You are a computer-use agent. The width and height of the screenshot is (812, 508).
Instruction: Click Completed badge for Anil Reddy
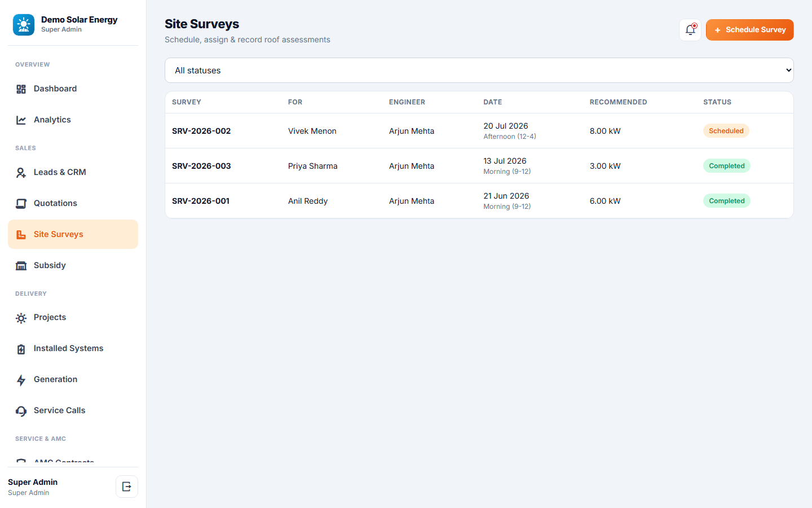click(727, 201)
